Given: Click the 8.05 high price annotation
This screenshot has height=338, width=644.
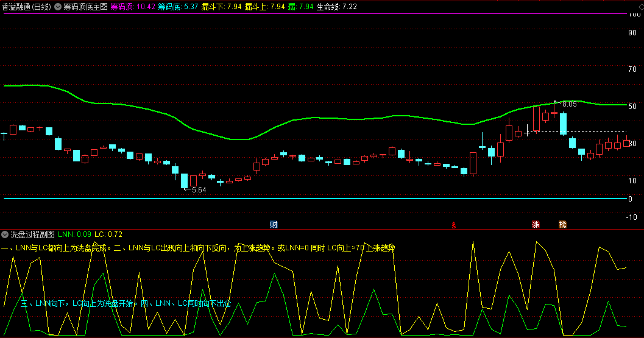Looking at the screenshot, I should pos(566,104).
